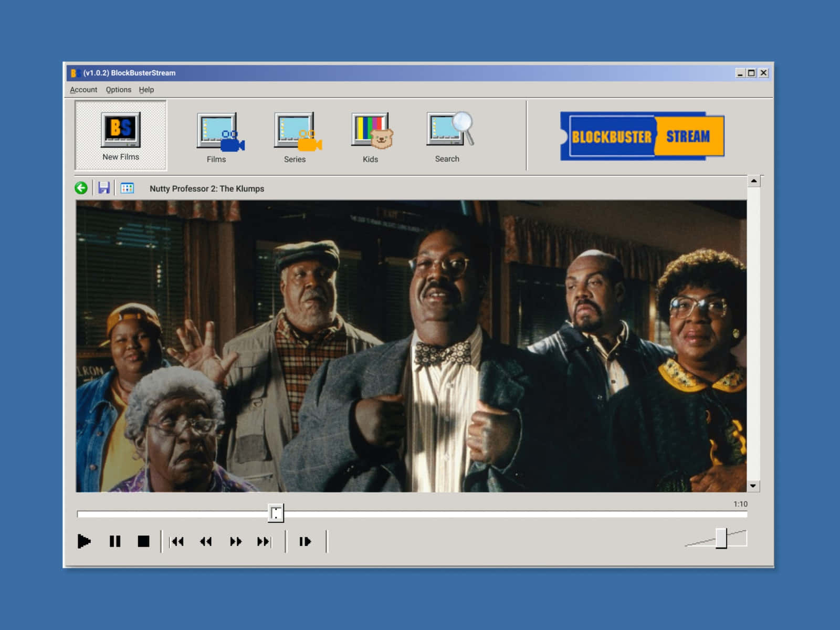
Task: Open the New Films section
Action: 121,135
